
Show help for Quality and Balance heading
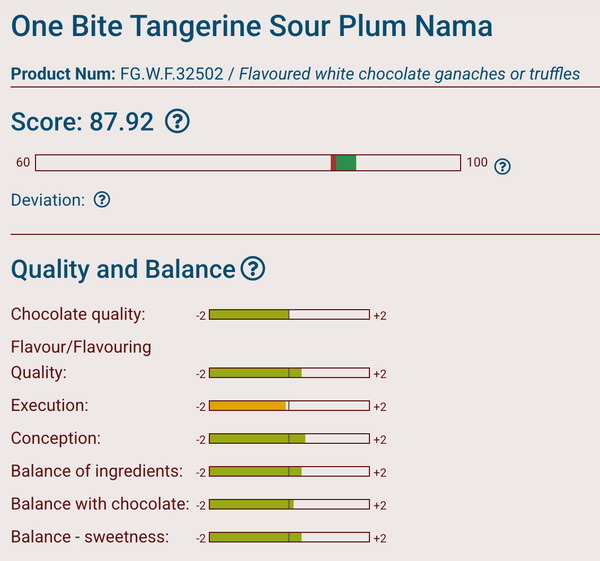[x=253, y=269]
